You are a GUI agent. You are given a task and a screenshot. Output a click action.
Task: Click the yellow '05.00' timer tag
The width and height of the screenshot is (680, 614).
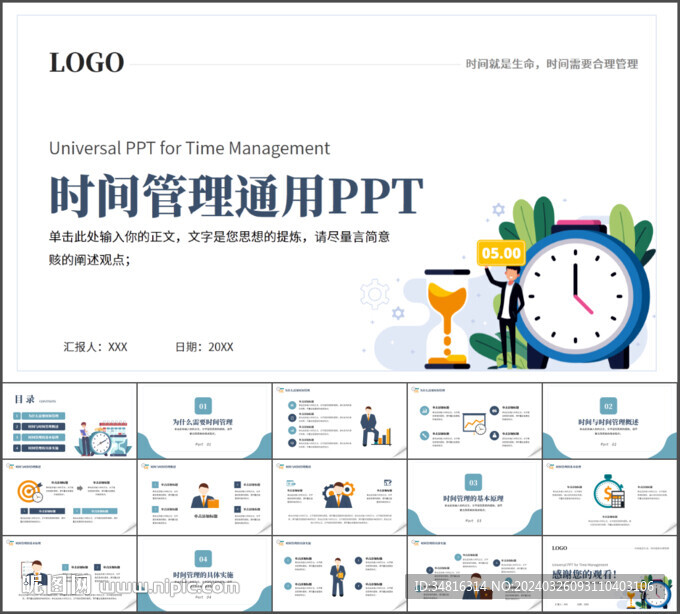pos(501,253)
